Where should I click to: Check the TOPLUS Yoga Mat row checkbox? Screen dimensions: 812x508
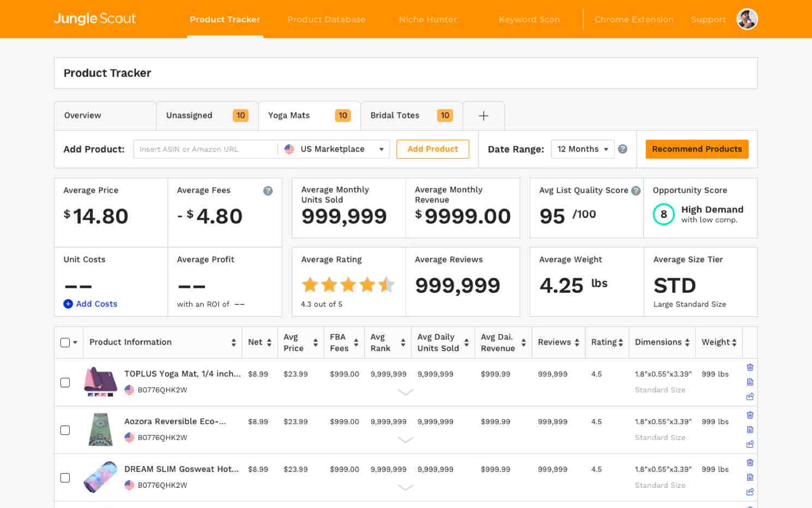pos(65,383)
